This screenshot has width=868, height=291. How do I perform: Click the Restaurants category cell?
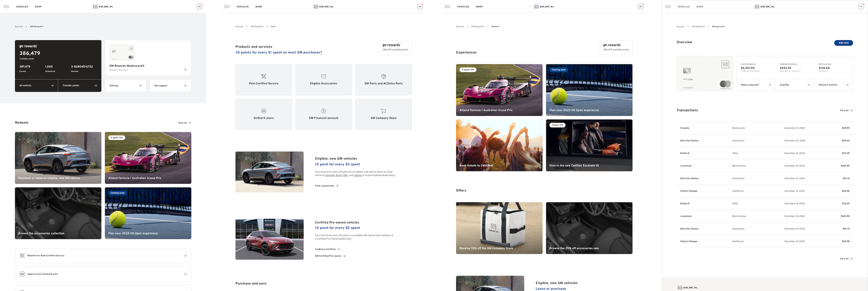click(738, 128)
